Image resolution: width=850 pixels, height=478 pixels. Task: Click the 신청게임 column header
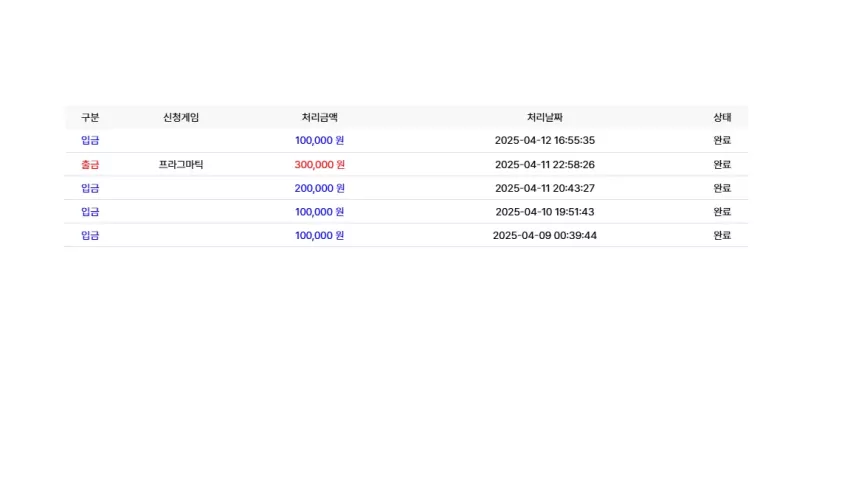coord(181,118)
